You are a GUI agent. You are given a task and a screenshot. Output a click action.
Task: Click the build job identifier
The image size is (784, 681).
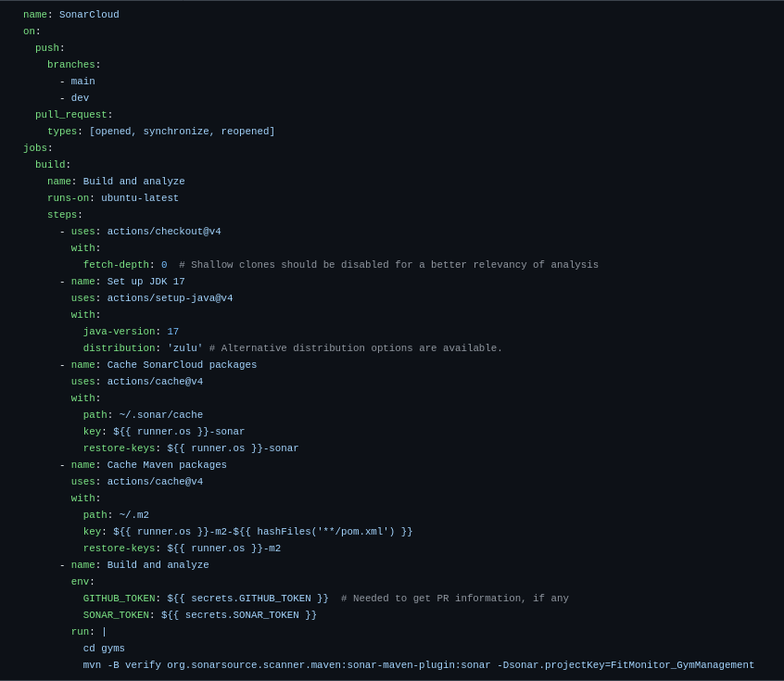(48, 164)
